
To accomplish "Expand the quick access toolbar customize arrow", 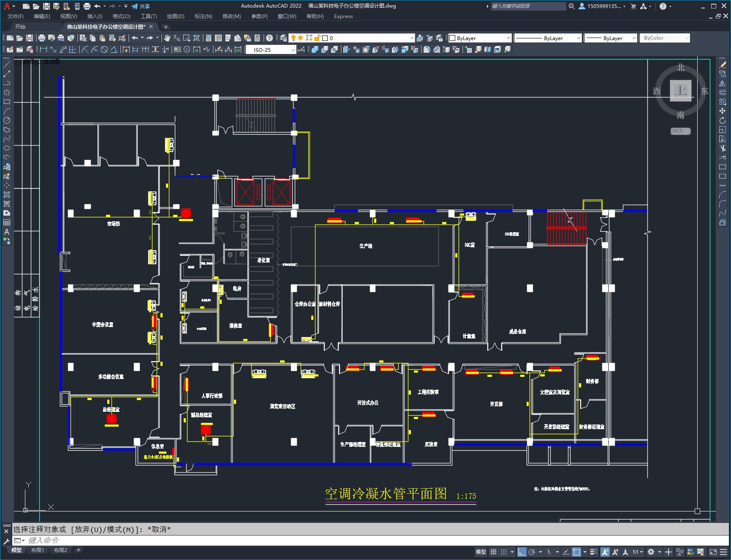I will (126, 6).
